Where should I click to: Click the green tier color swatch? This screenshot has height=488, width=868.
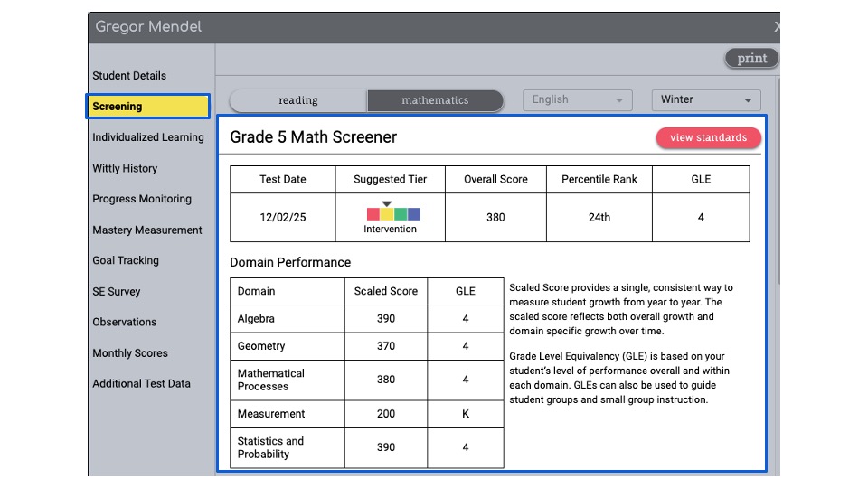coord(401,214)
